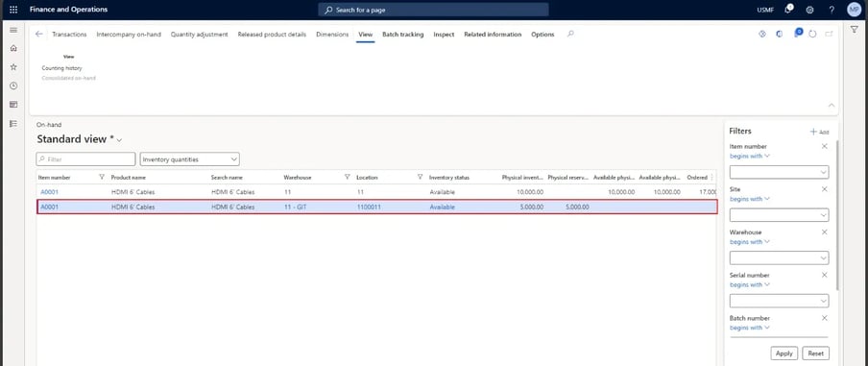Click the USMF company selector
Image resolution: width=868 pixels, height=366 pixels.
(765, 10)
